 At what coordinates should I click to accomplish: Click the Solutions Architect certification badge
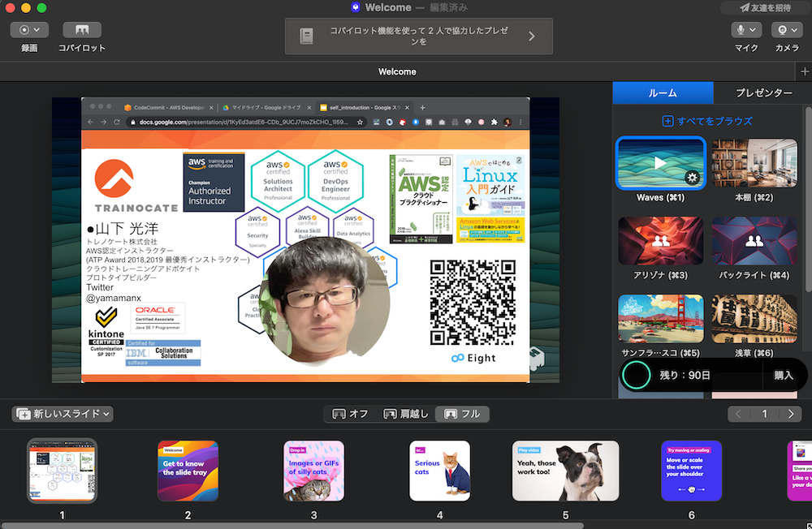pyautogui.click(x=278, y=181)
